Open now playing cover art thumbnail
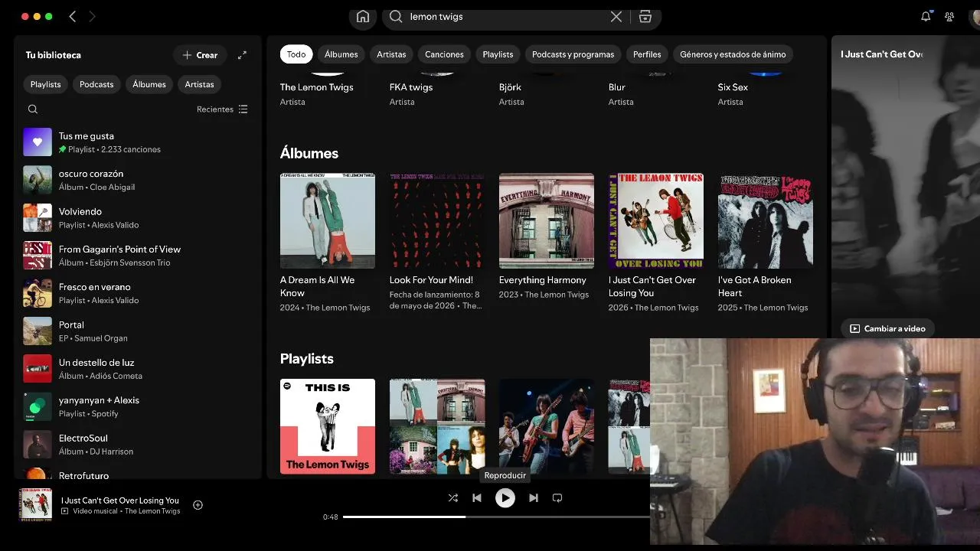 click(x=35, y=505)
